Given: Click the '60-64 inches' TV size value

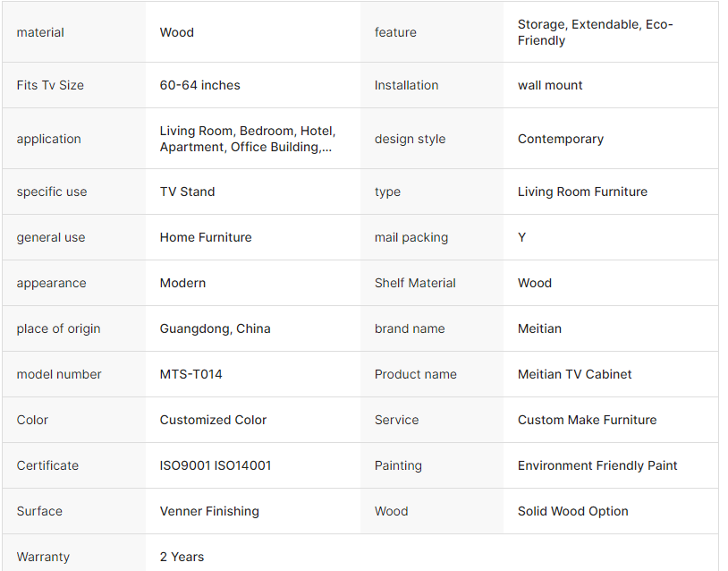Looking at the screenshot, I should click(x=199, y=85).
